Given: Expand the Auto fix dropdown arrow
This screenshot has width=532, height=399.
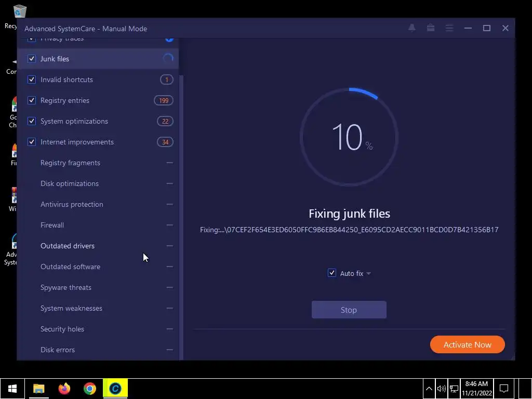Looking at the screenshot, I should pyautogui.click(x=369, y=273).
